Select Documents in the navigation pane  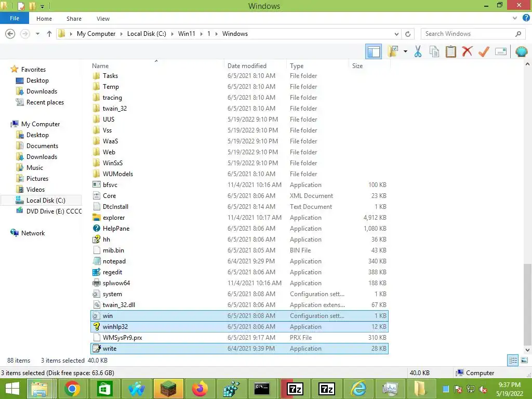click(42, 146)
